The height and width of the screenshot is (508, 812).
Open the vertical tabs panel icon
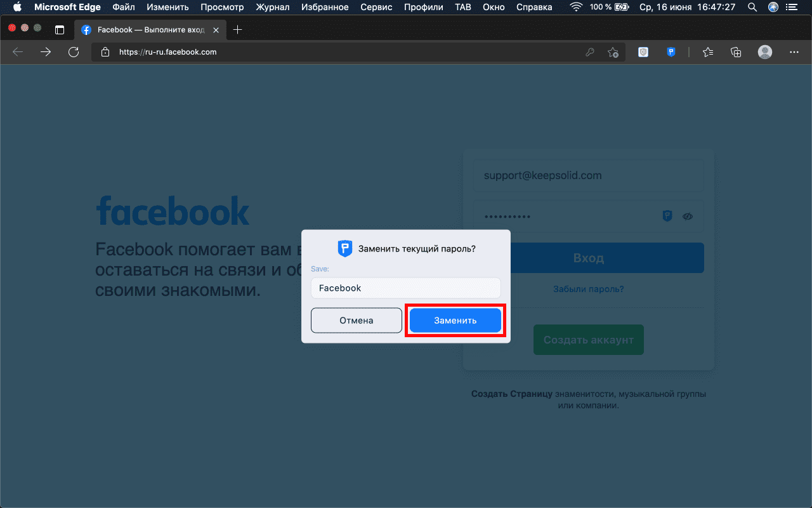coord(60,30)
